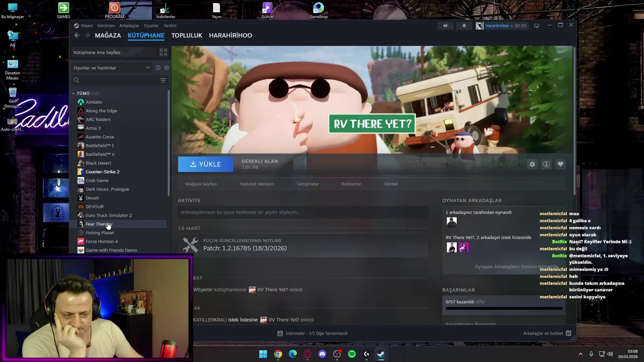The image size is (644, 362).
Task: Click the YÜKLE install button
Action: tap(205, 164)
